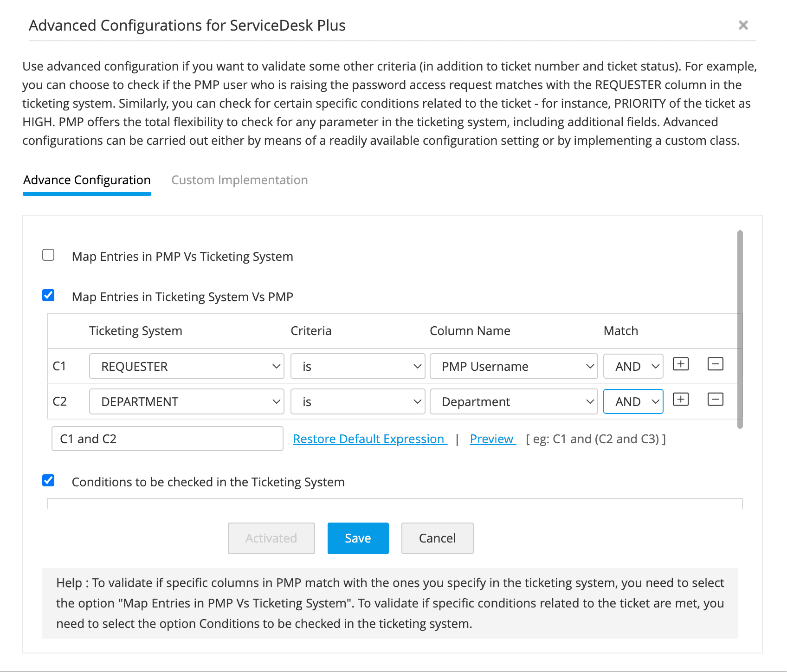The width and height of the screenshot is (787, 672).
Task: Expand the PMP Username column dropdown
Action: 513,366
